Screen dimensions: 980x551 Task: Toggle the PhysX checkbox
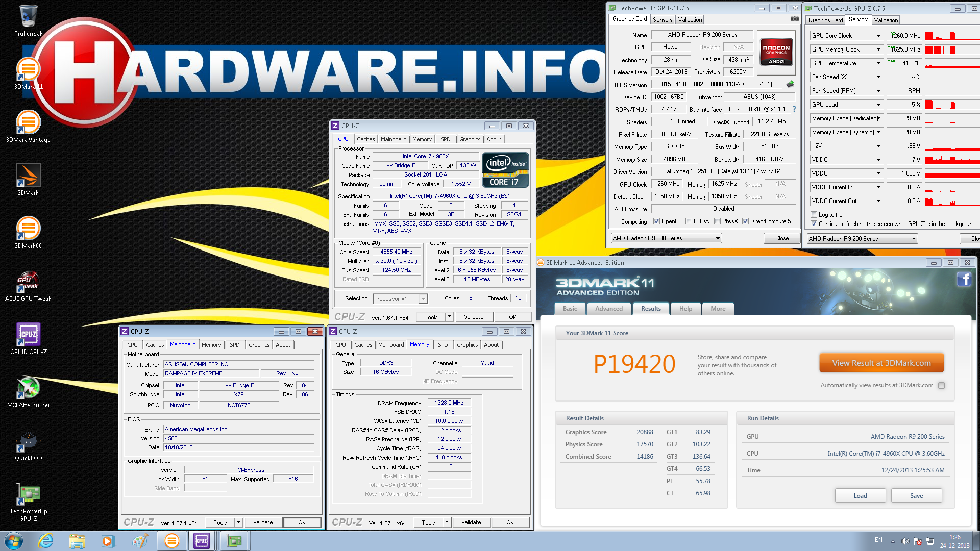click(717, 221)
